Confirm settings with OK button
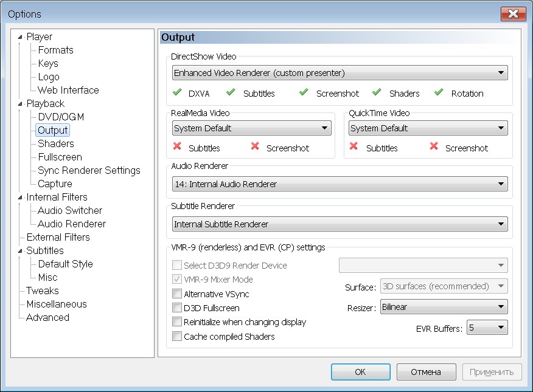The image size is (533, 392). point(360,372)
